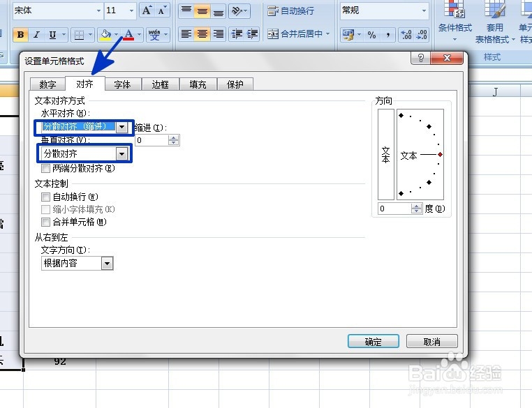Apply percent style format
Screen dimensions: 532x408
click(372, 35)
